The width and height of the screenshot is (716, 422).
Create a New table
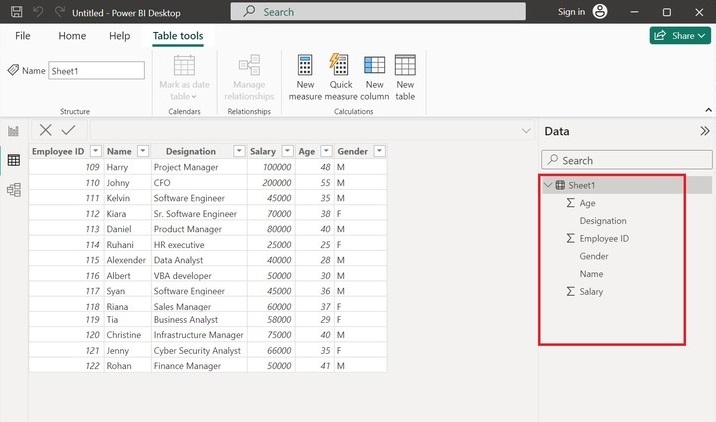(x=405, y=77)
